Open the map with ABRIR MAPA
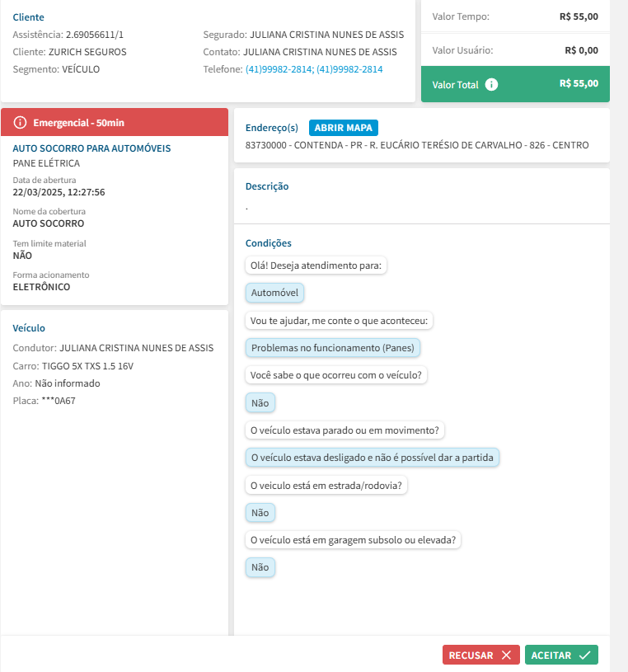Screen dimensions: 628x672 pos(344,128)
